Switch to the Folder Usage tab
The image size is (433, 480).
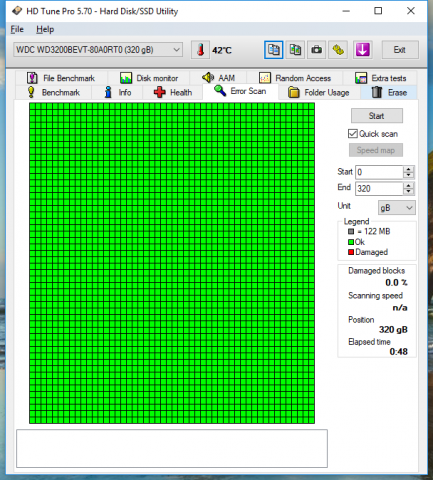pos(319,92)
